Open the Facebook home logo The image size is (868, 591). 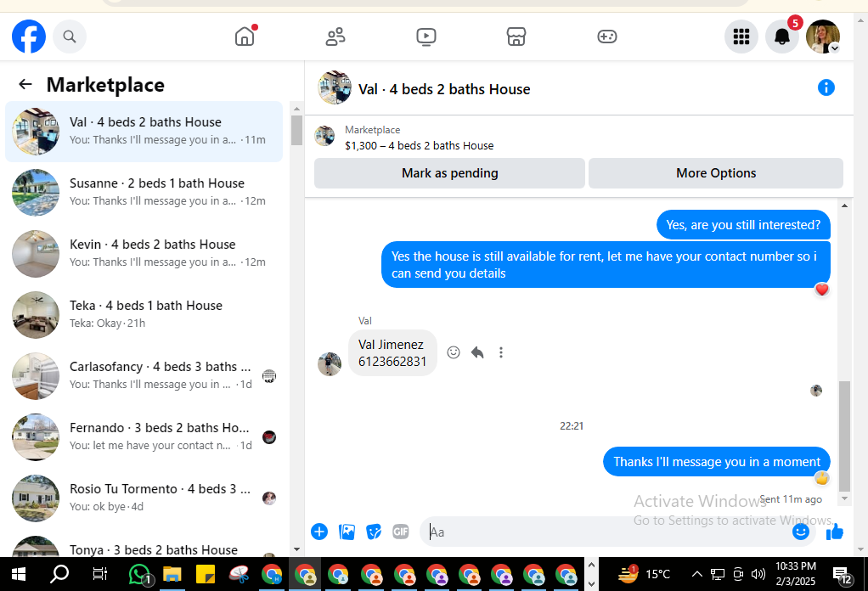[29, 37]
